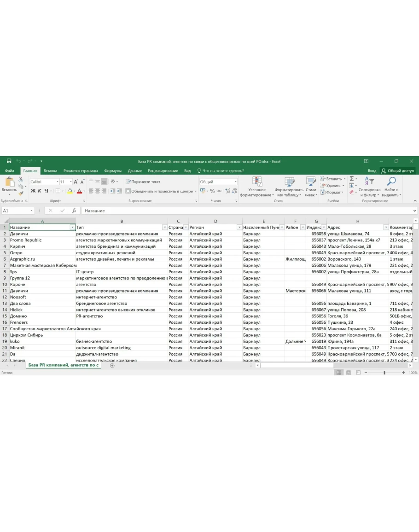The image size is (419, 532).
Task: Align text right icon
Action: pyautogui.click(x=104, y=191)
